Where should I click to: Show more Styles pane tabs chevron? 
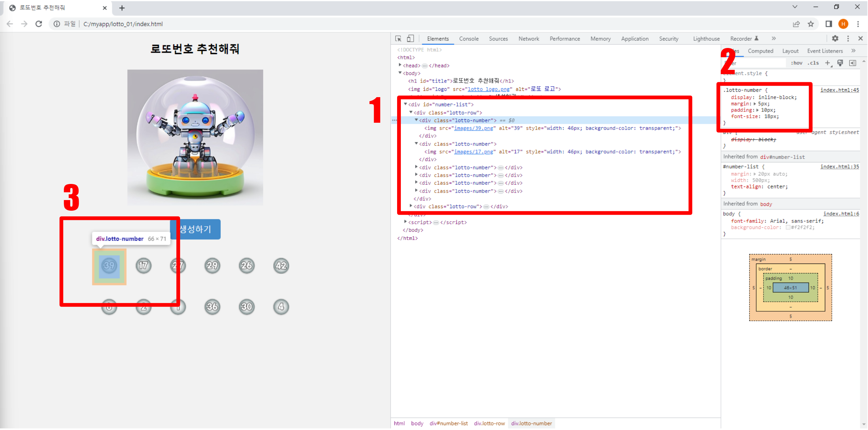tap(853, 51)
